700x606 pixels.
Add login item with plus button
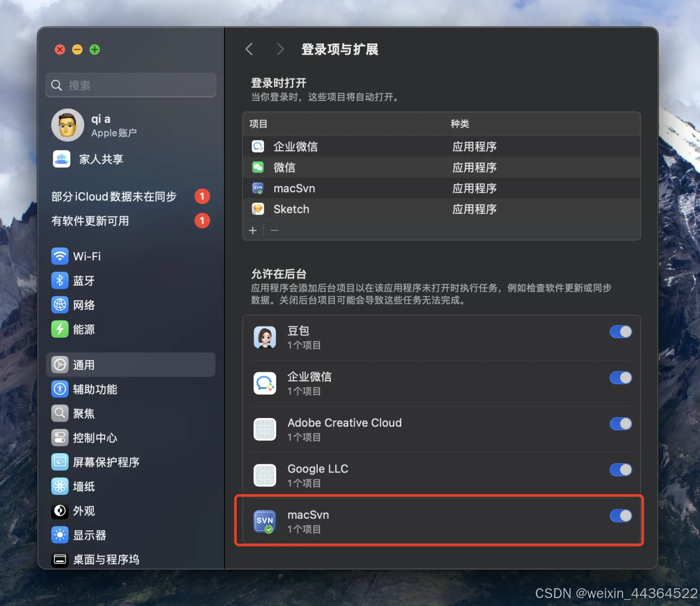[253, 230]
